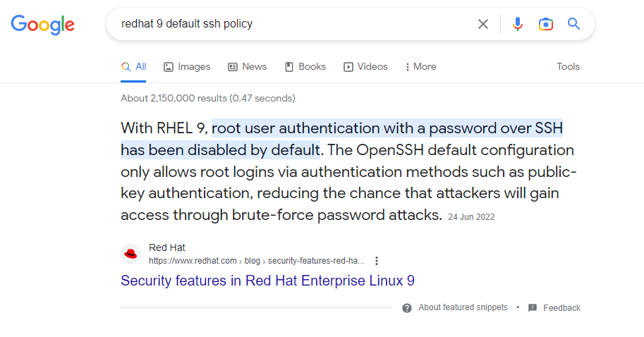The height and width of the screenshot is (337, 644).
Task: Open the Tools filter options
Action: [x=568, y=66]
